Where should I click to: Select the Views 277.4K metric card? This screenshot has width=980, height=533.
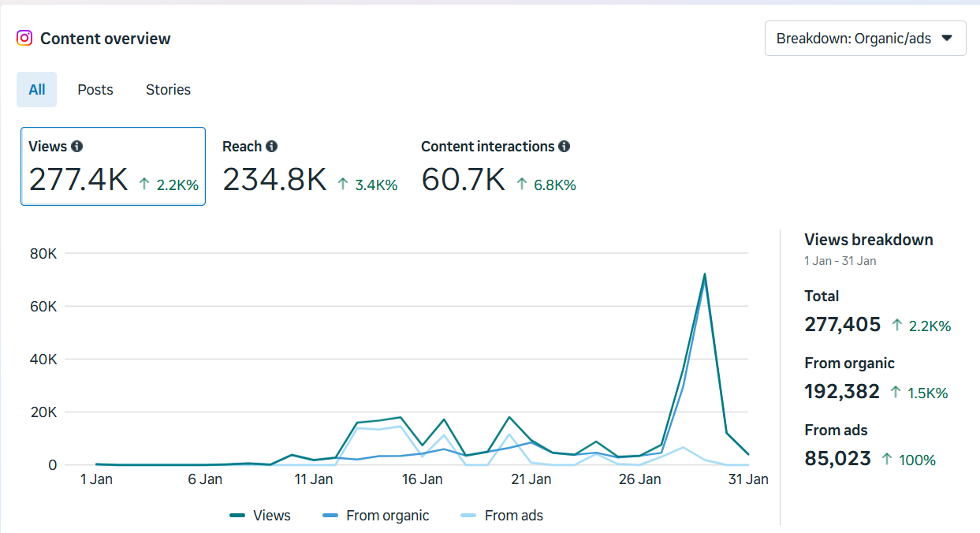(113, 166)
